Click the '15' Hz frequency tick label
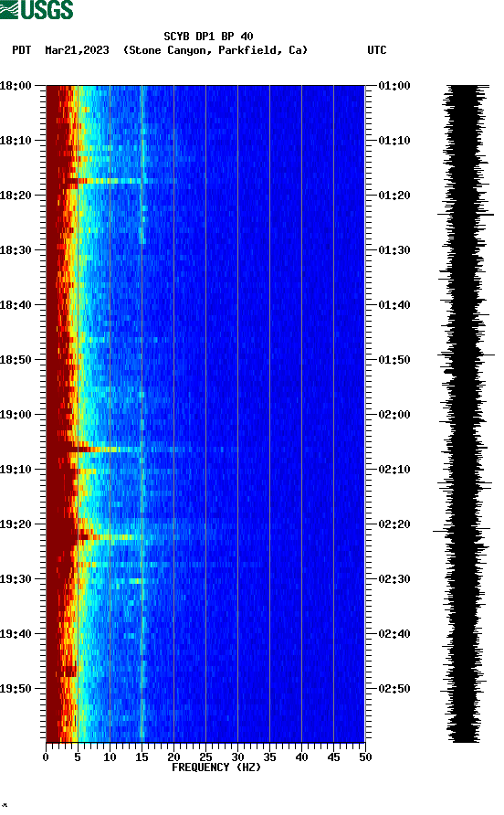Viewport: 504px width, 815px height. 142,757
